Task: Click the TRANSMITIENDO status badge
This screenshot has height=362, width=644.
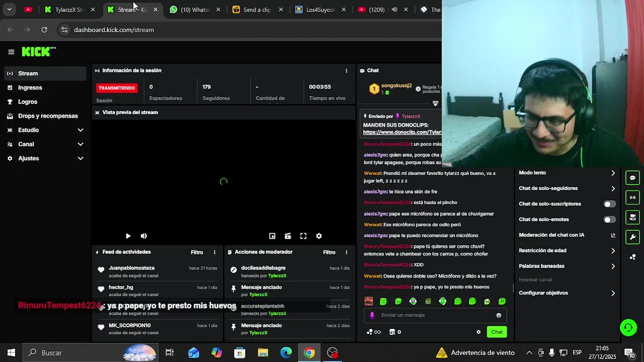Action: click(117, 88)
